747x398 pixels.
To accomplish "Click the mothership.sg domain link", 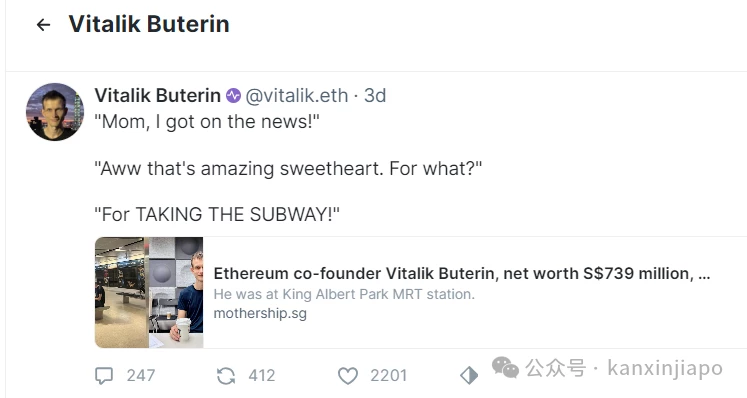I will [x=260, y=314].
